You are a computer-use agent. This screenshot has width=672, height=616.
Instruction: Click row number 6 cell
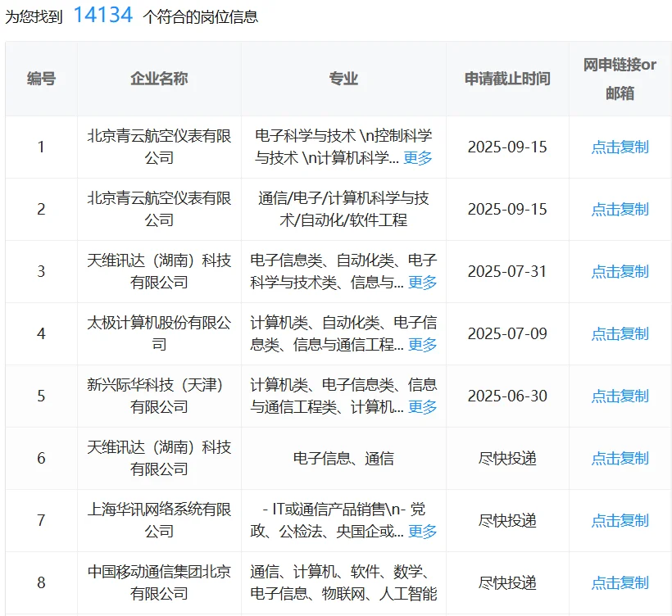pyautogui.click(x=41, y=458)
